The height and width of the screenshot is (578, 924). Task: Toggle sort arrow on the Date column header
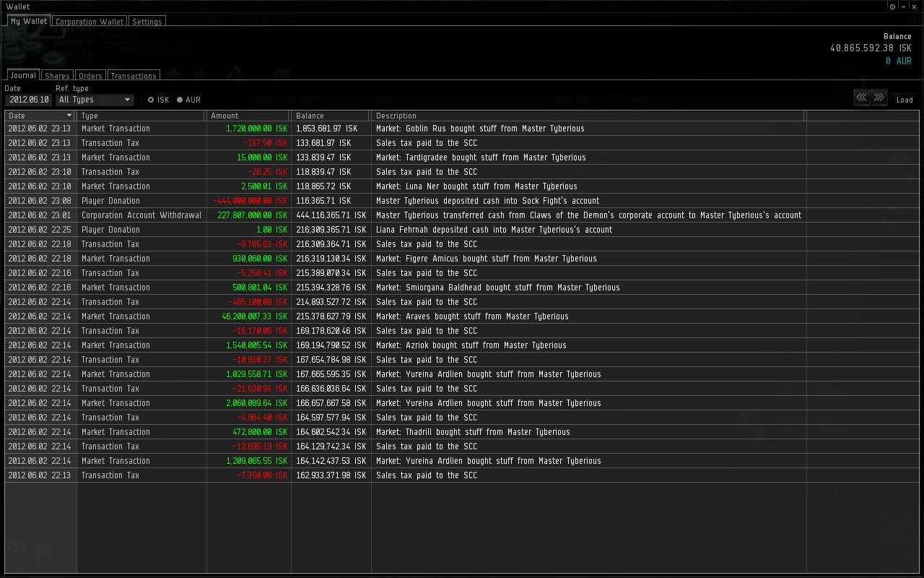69,116
